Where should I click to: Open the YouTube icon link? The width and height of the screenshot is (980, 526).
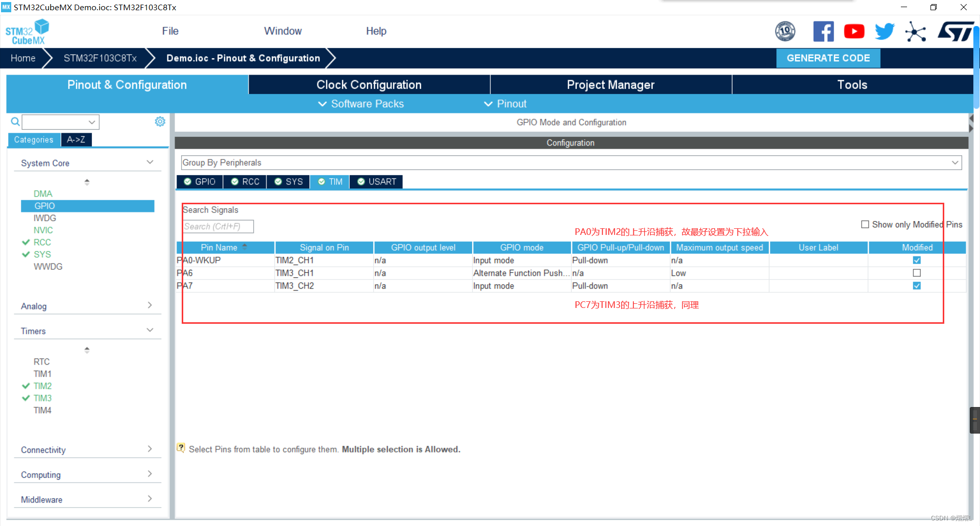854,32
